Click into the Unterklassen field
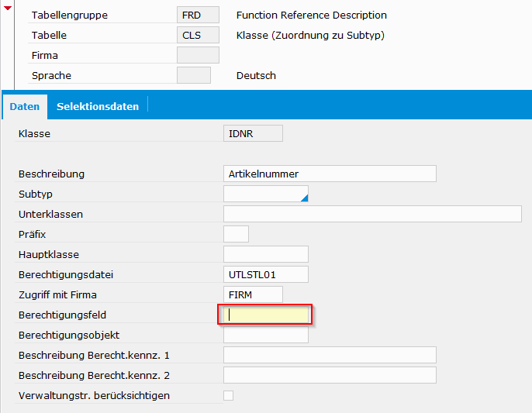This screenshot has width=532, height=413. coord(372,214)
